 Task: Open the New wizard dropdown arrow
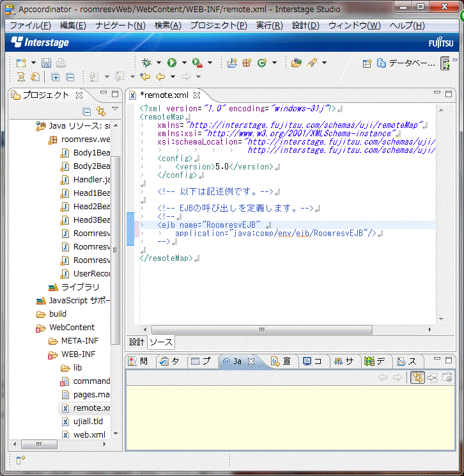tap(33, 63)
